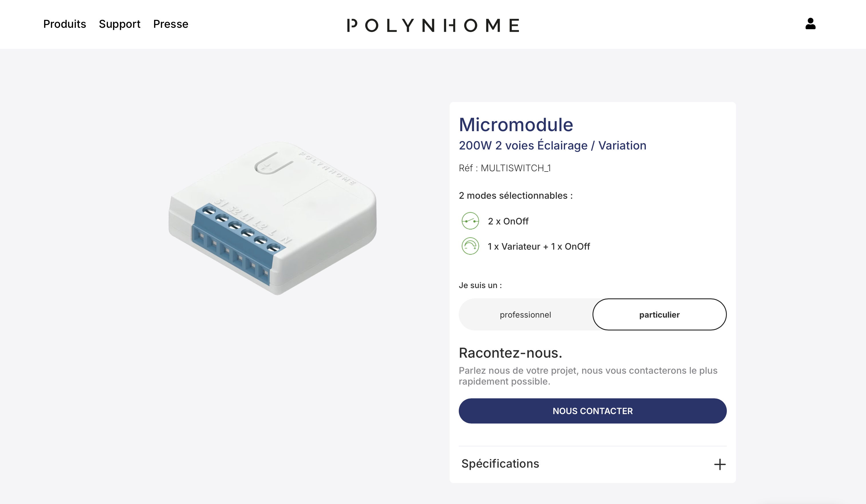Click the POLYNHOME logo
866x504 pixels.
point(433,25)
